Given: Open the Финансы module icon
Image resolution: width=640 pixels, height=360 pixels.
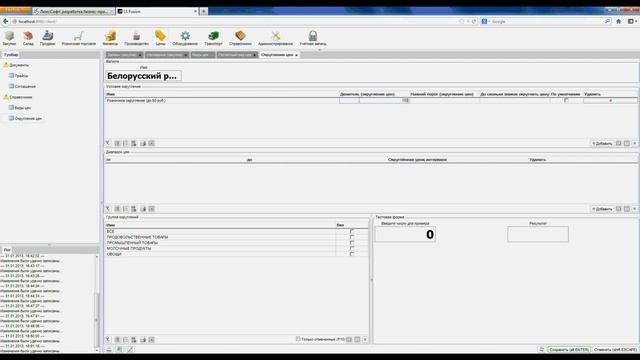Looking at the screenshot, I should [x=110, y=36].
